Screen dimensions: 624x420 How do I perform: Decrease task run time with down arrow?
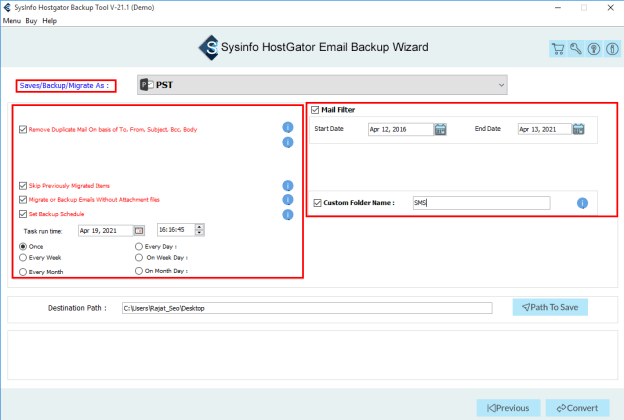click(x=199, y=232)
